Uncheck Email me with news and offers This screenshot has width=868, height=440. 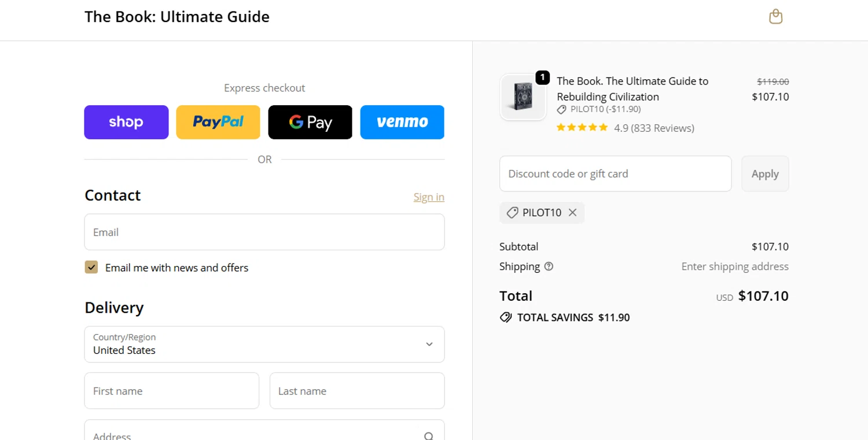coord(91,267)
